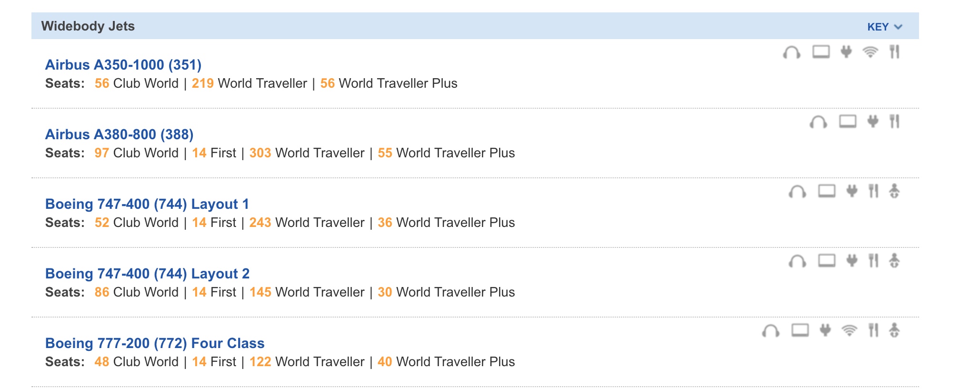980x390 pixels.
Task: Click the Wi-Fi icon for Boeing 777-200 Four Class
Action: point(849,330)
